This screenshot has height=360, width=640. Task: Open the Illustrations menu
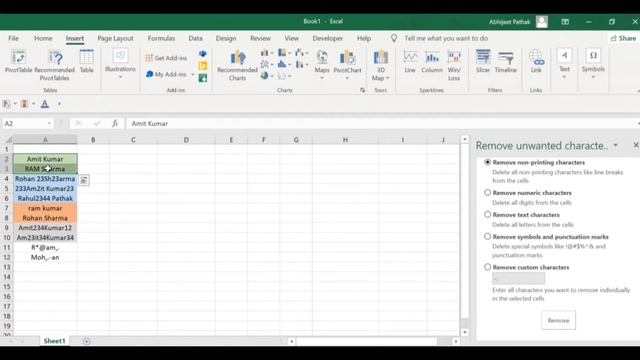(x=120, y=63)
